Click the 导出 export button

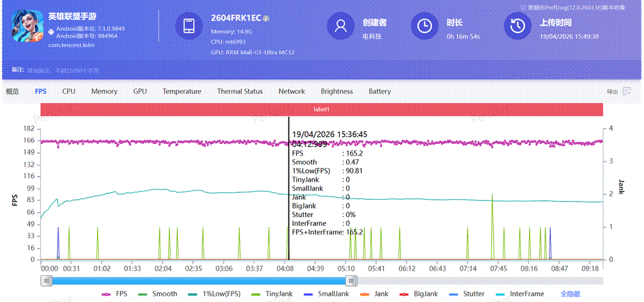coord(612,92)
